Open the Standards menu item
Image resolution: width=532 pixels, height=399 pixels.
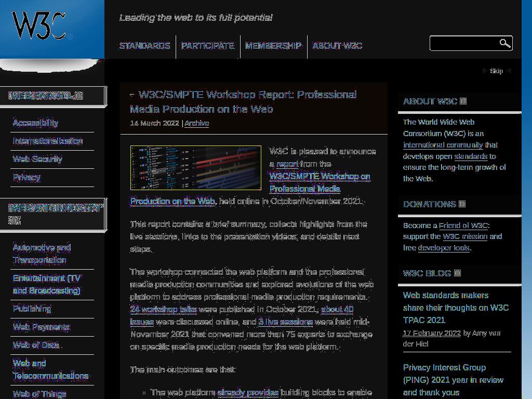pos(144,46)
